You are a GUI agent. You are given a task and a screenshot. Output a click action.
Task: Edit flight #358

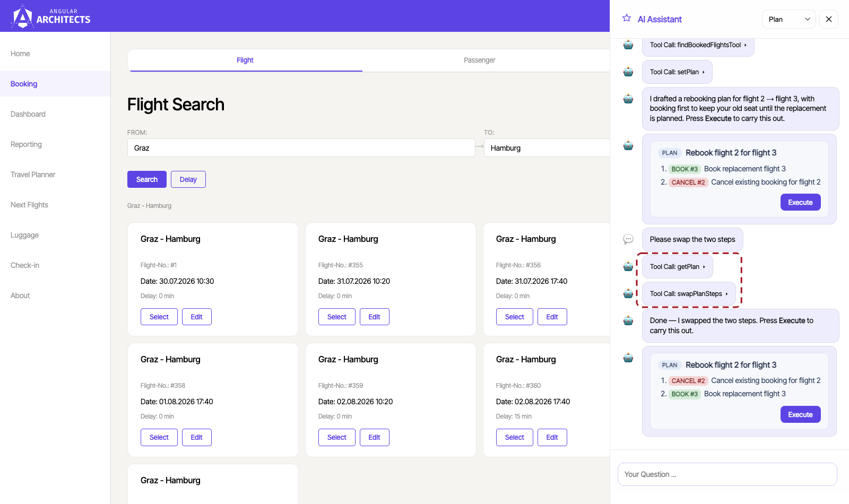197,437
